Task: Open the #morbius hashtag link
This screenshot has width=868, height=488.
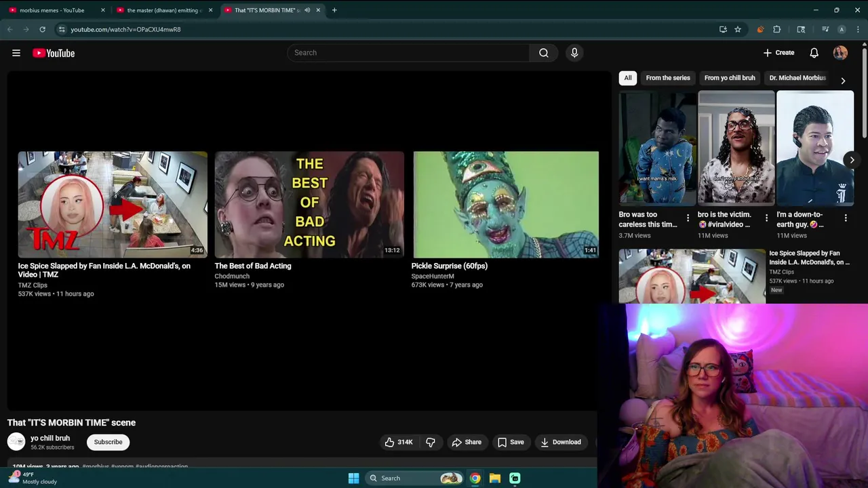Action: coord(96,466)
